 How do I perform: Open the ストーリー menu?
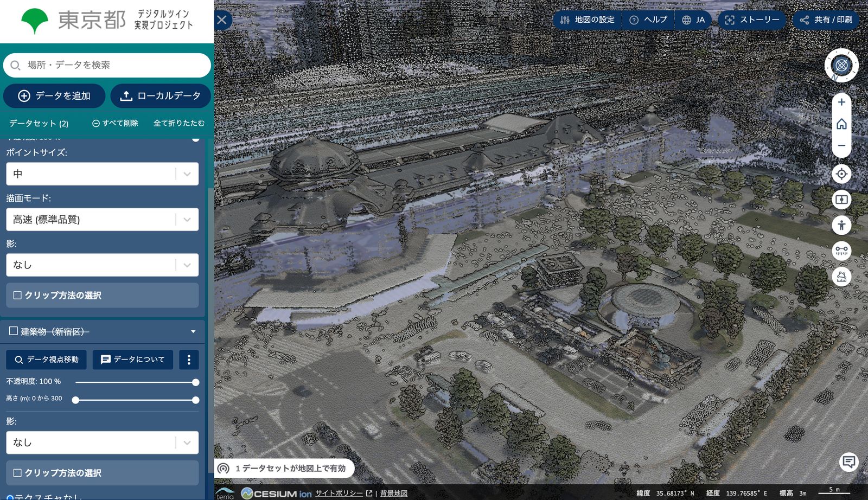[752, 20]
